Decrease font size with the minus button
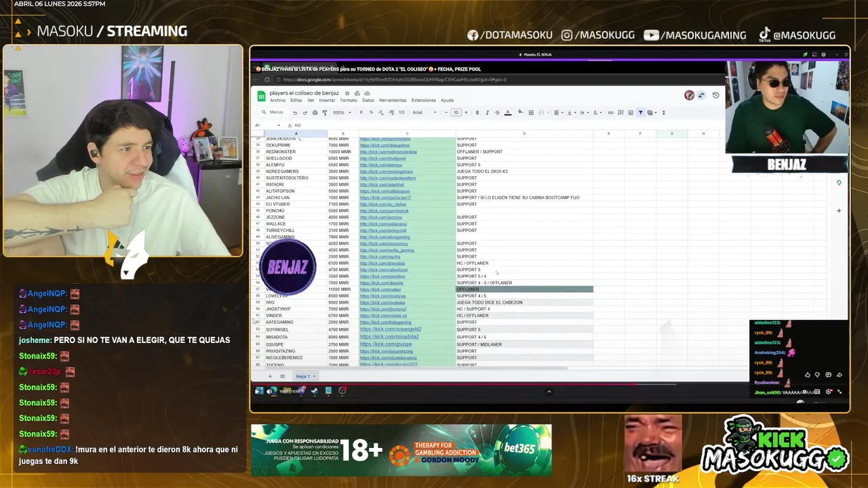The height and width of the screenshot is (488, 868). coord(446,113)
